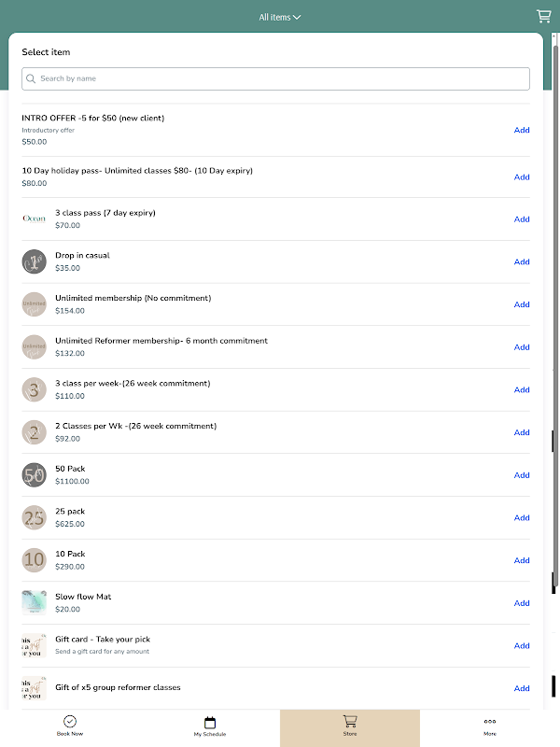The image size is (560, 747).
Task: Click the Drop in casual icon
Action: pyautogui.click(x=34, y=261)
